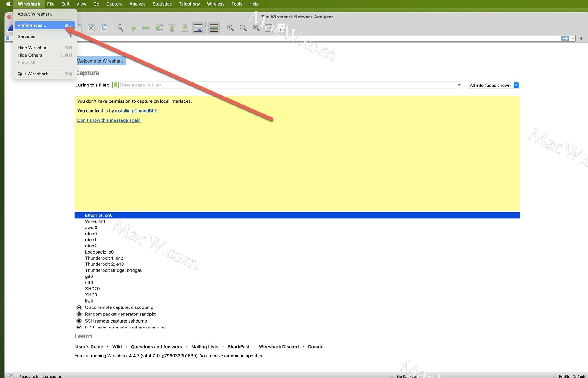
Task: Open the Statistics menu
Action: coord(162,4)
